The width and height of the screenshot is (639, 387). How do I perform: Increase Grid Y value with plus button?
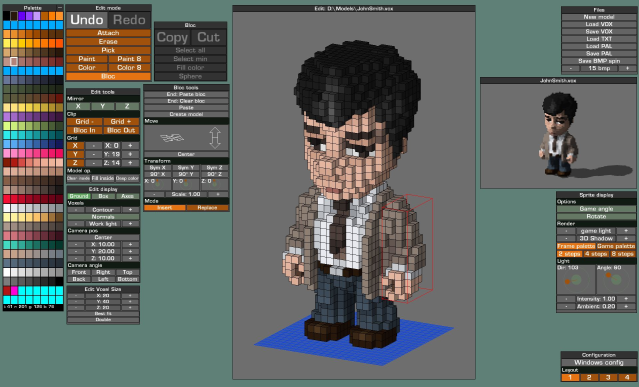(130, 154)
